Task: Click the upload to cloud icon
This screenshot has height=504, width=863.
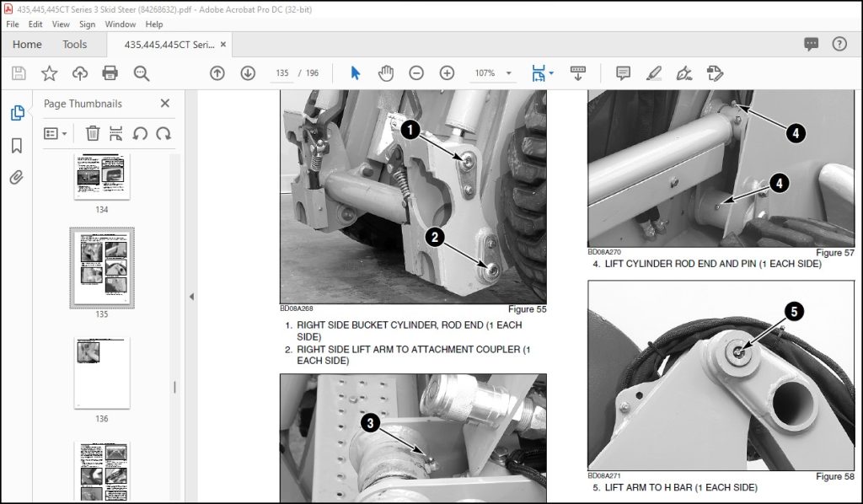Action: click(80, 73)
